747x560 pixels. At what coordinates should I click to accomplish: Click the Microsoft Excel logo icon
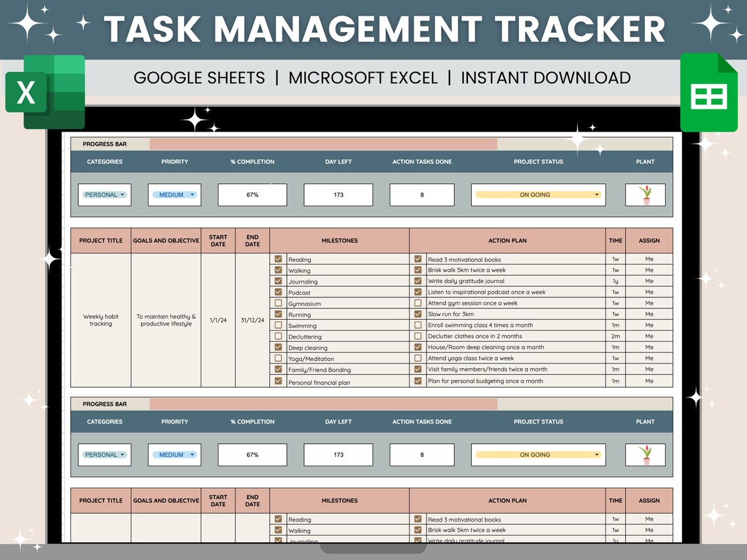click(44, 92)
